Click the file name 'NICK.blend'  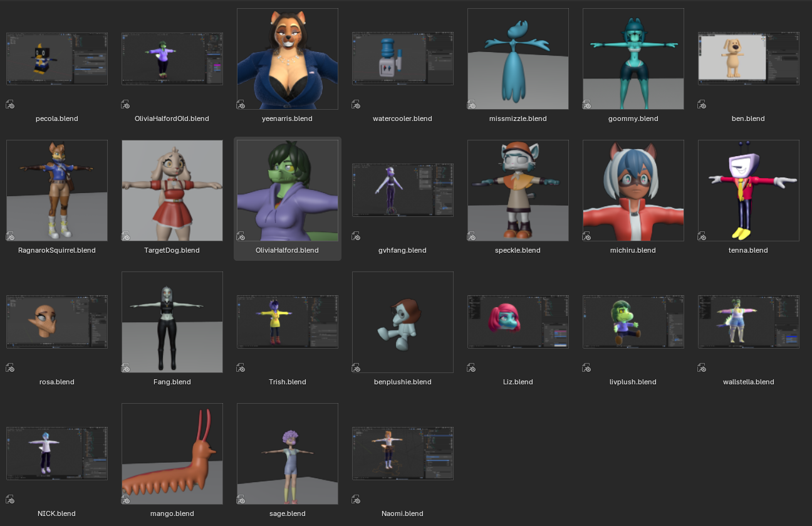[x=57, y=513]
